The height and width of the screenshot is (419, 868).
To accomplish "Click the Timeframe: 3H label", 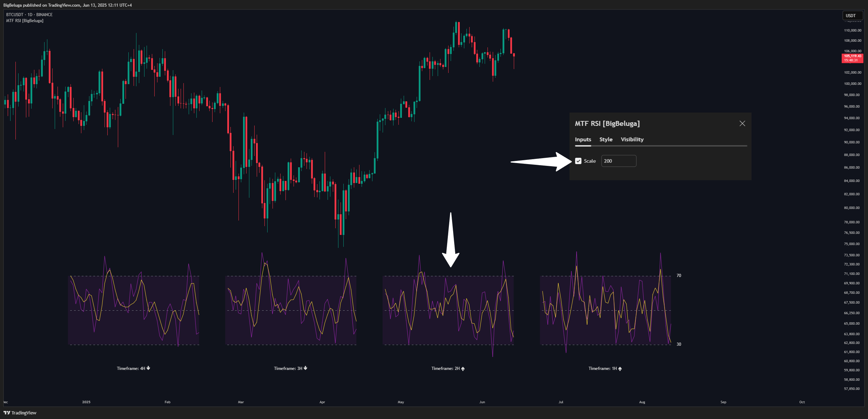I will (x=290, y=368).
